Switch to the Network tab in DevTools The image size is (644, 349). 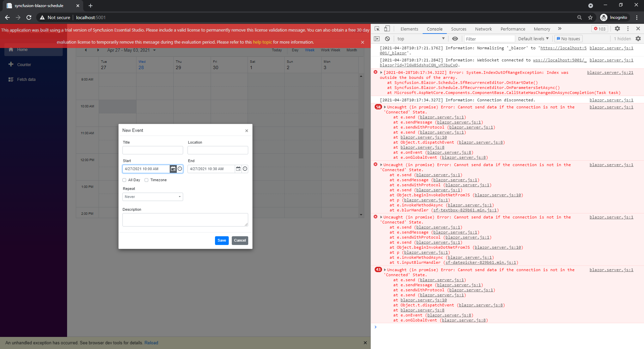coord(483,29)
